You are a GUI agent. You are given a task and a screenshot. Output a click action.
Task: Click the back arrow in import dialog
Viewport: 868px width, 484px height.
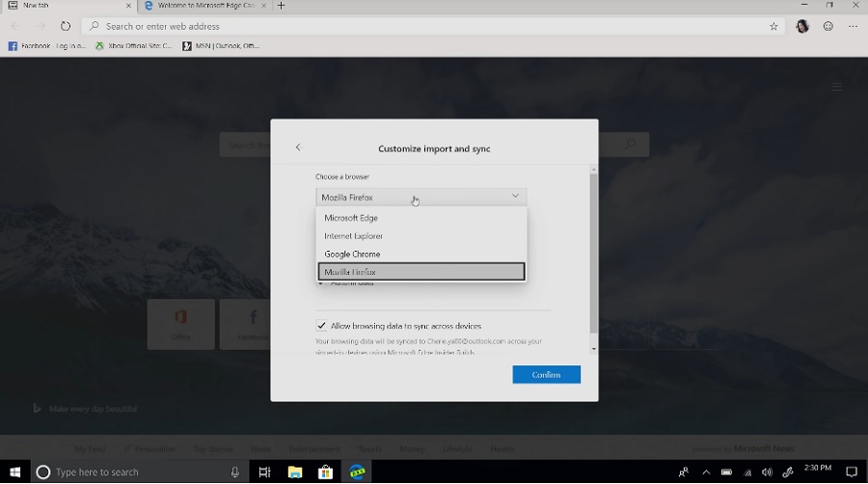[x=298, y=148]
